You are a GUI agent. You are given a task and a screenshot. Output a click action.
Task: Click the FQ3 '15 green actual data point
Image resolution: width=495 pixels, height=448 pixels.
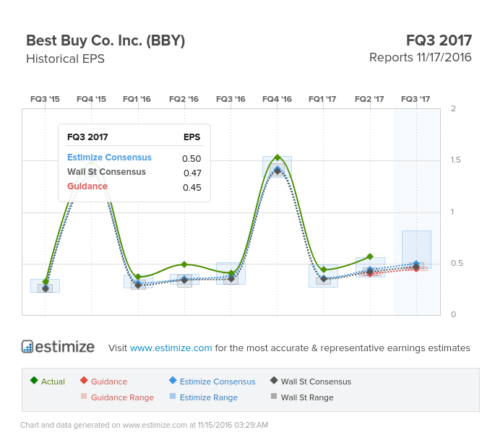click(x=46, y=282)
